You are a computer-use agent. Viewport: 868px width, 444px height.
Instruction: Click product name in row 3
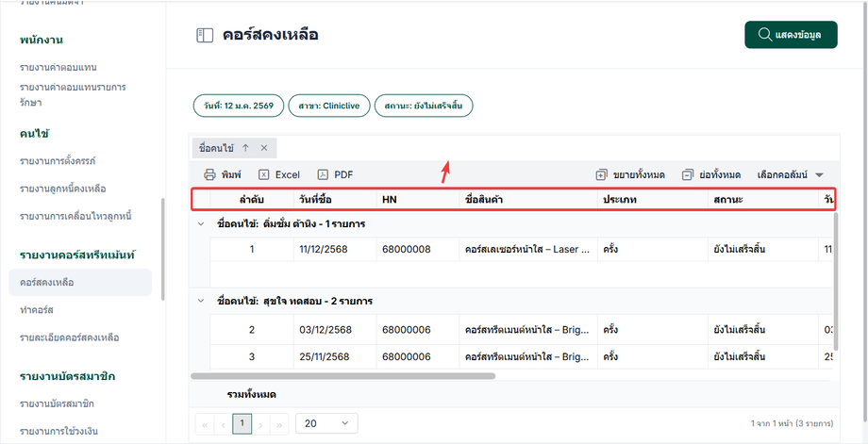coord(528,357)
